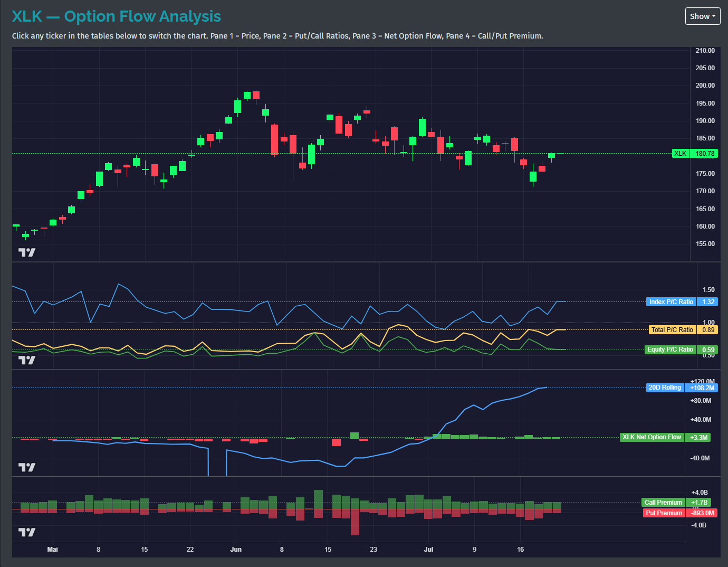Select the Equity P/C Ratio legend label
Viewport: 728px width, 567px height.
(x=670, y=349)
